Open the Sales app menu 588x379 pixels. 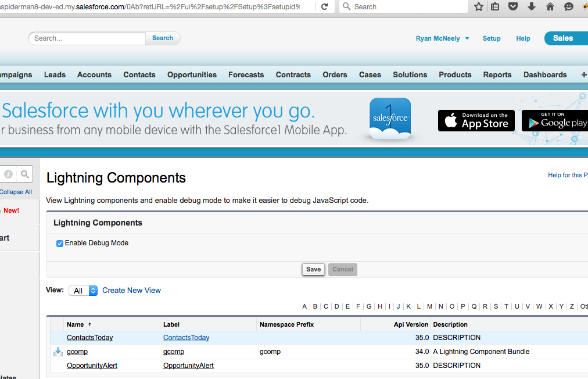pos(566,38)
